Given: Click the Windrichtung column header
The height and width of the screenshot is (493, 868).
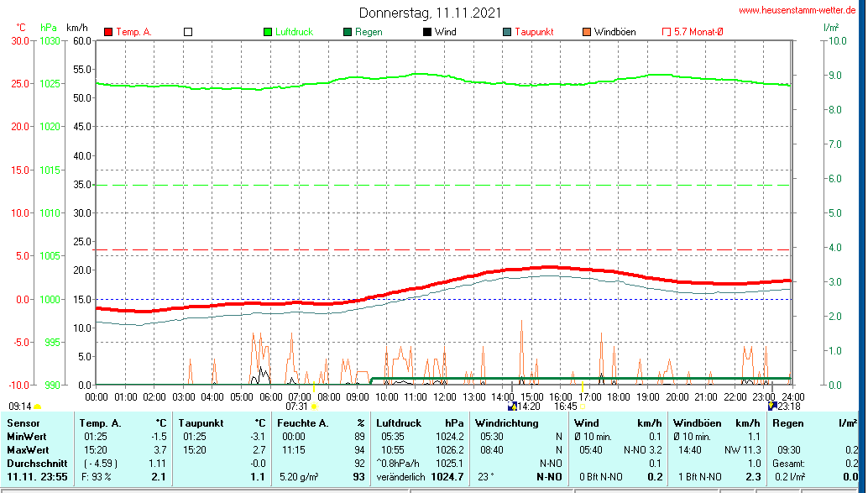Looking at the screenshot, I should pyautogui.click(x=506, y=423).
